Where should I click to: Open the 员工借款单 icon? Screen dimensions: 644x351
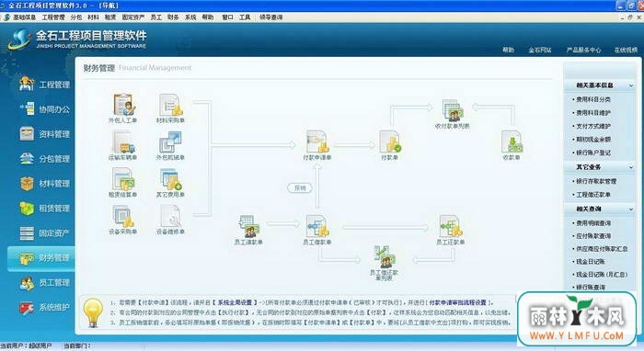click(x=316, y=226)
